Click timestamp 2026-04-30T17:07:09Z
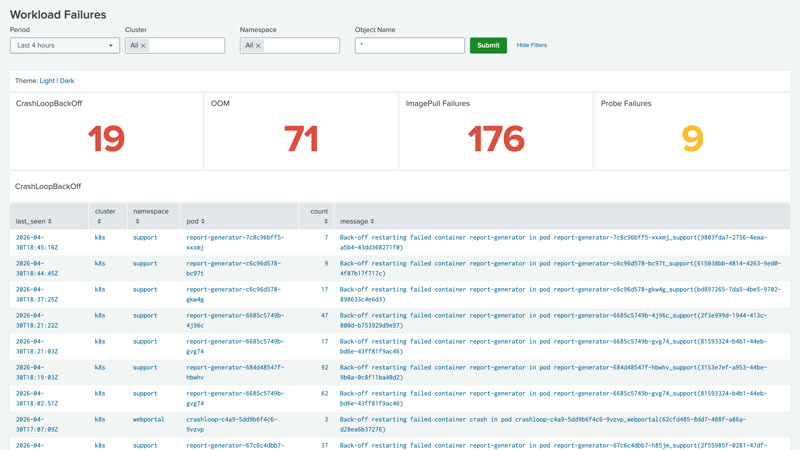This screenshot has width=800, height=450. pos(37,424)
